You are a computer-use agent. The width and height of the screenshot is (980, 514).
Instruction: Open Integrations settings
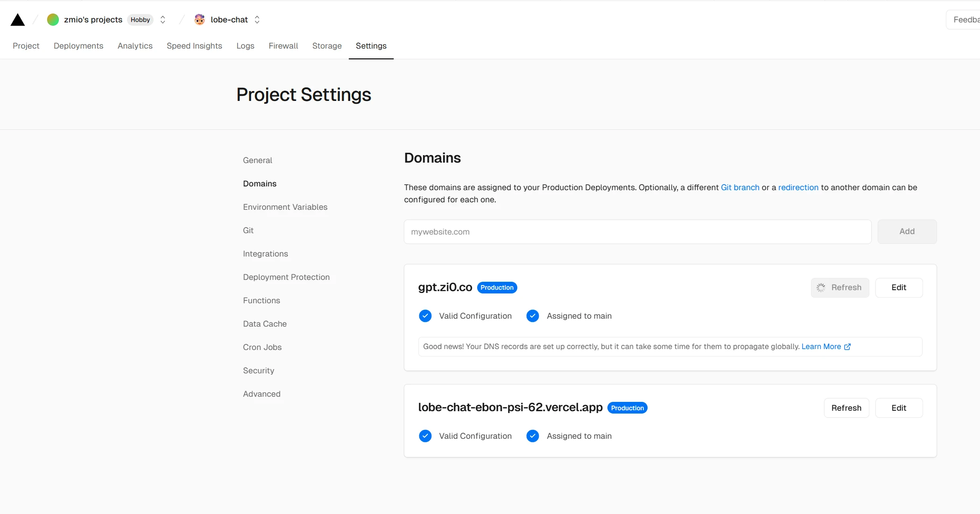(266, 254)
